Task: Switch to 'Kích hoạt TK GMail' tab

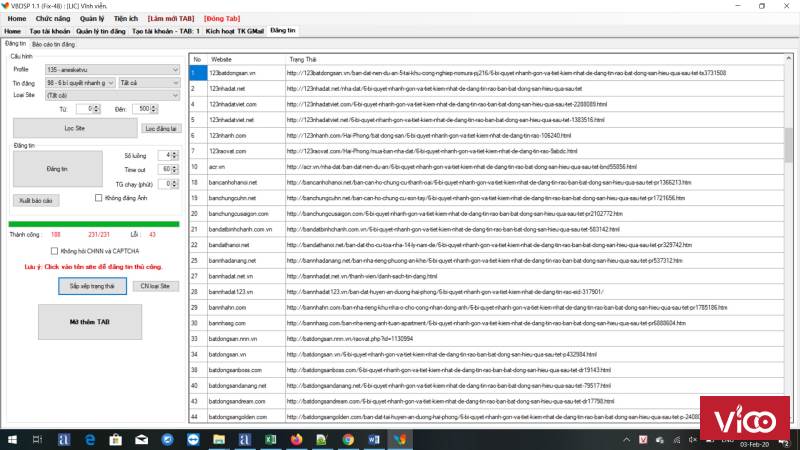Action: coord(235,31)
